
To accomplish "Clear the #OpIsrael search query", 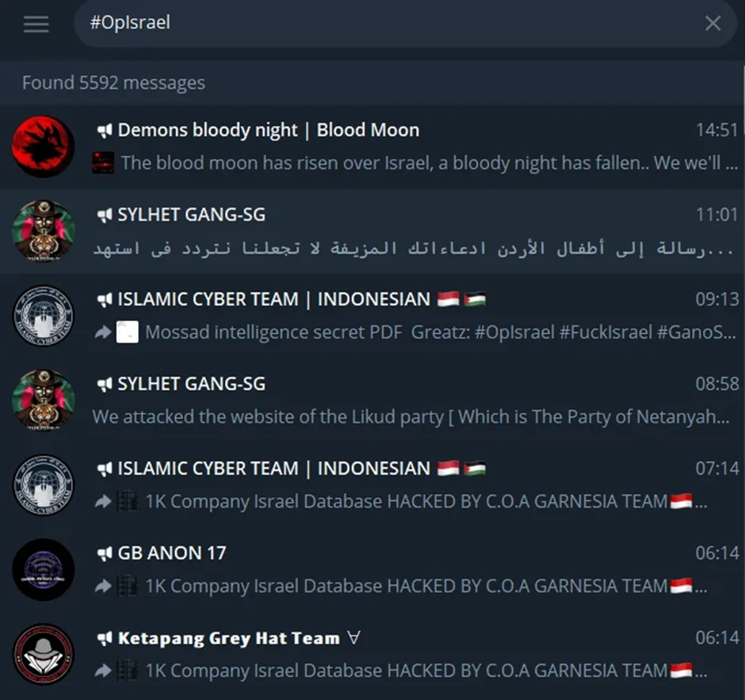I will click(713, 23).
